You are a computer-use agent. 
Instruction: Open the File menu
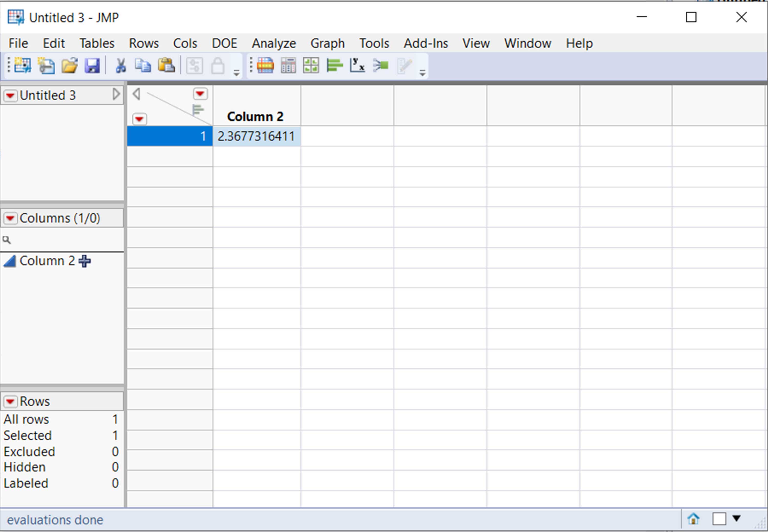pos(18,43)
